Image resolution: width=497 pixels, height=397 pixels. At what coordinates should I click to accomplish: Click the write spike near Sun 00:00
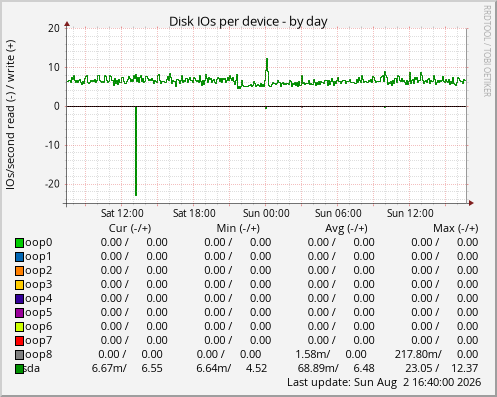267,72
